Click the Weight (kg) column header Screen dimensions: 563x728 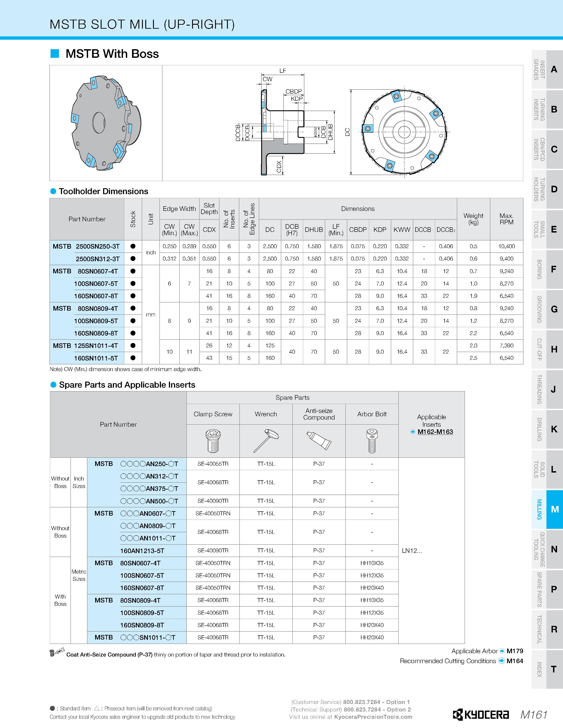[473, 219]
